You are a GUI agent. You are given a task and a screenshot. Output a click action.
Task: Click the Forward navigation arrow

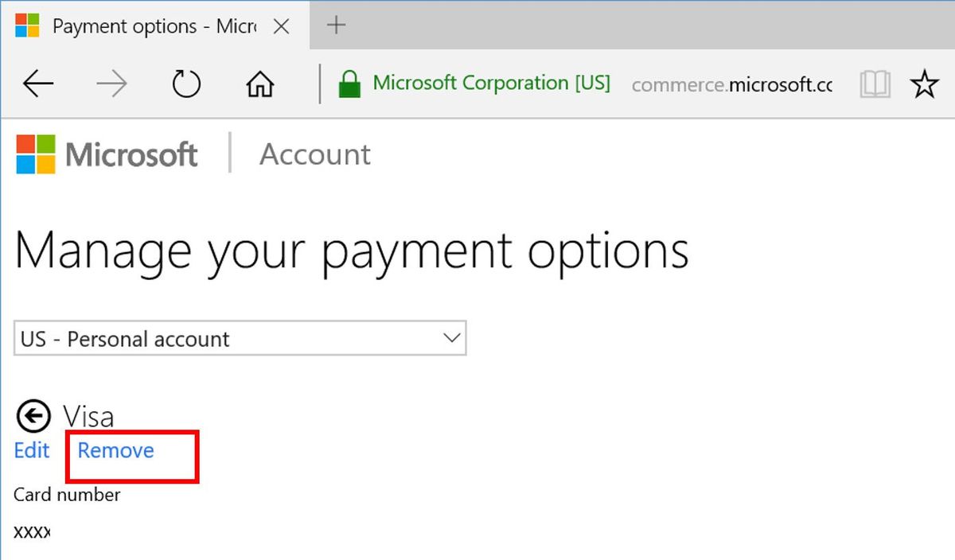[x=111, y=83]
